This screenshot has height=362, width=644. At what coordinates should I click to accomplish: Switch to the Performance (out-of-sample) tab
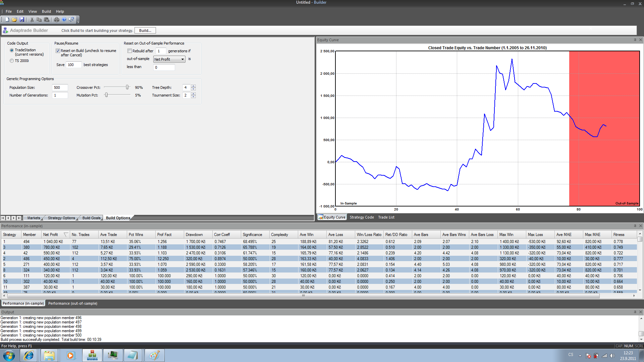click(72, 303)
